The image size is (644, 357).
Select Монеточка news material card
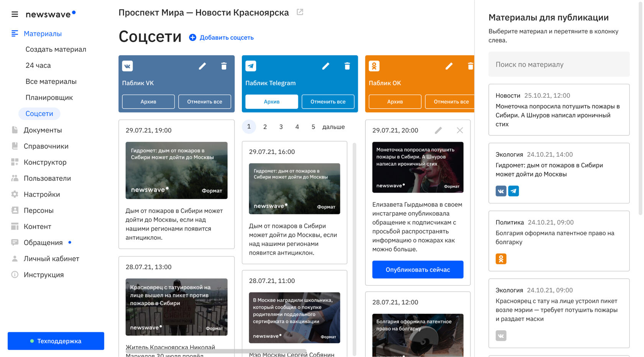click(x=559, y=110)
